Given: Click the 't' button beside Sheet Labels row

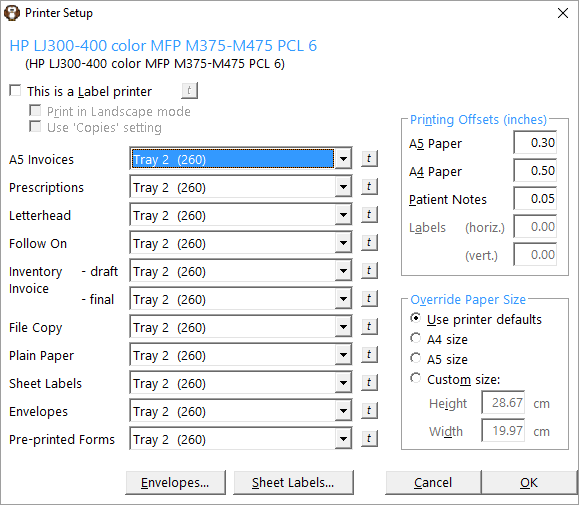Looking at the screenshot, I should pos(369,382).
